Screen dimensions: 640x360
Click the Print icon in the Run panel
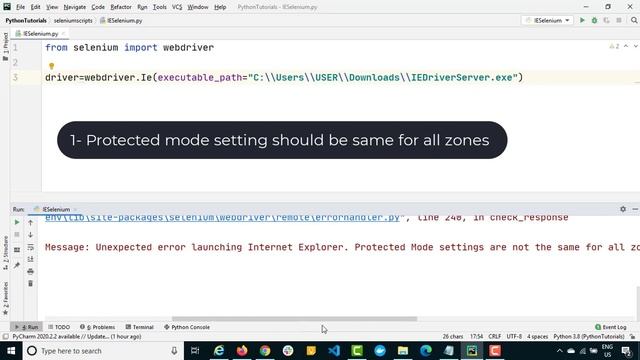pos(31,271)
